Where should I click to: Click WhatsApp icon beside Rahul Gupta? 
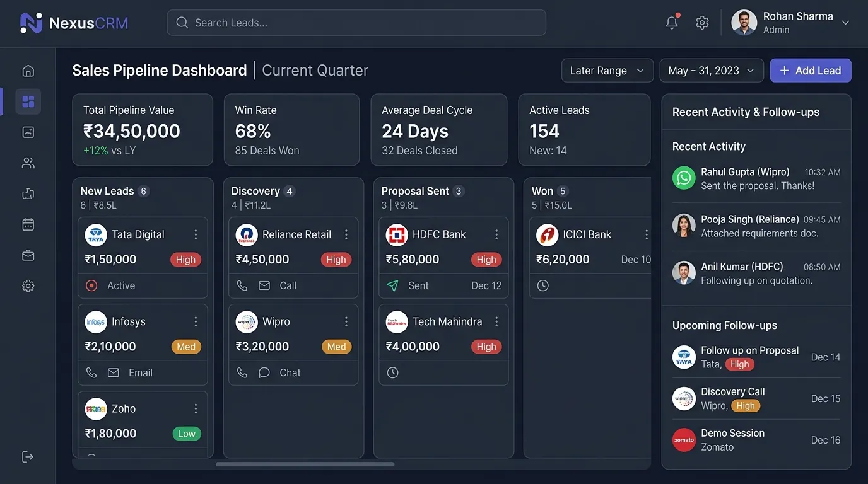684,178
